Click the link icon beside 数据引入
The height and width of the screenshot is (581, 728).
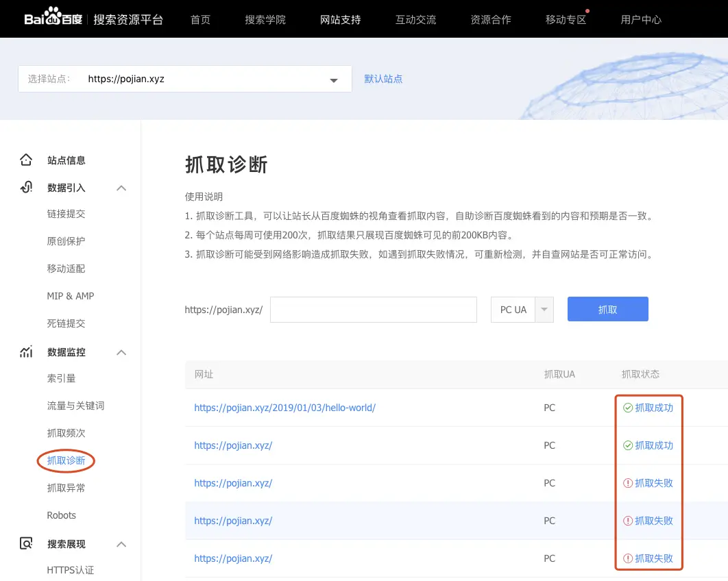pos(26,187)
